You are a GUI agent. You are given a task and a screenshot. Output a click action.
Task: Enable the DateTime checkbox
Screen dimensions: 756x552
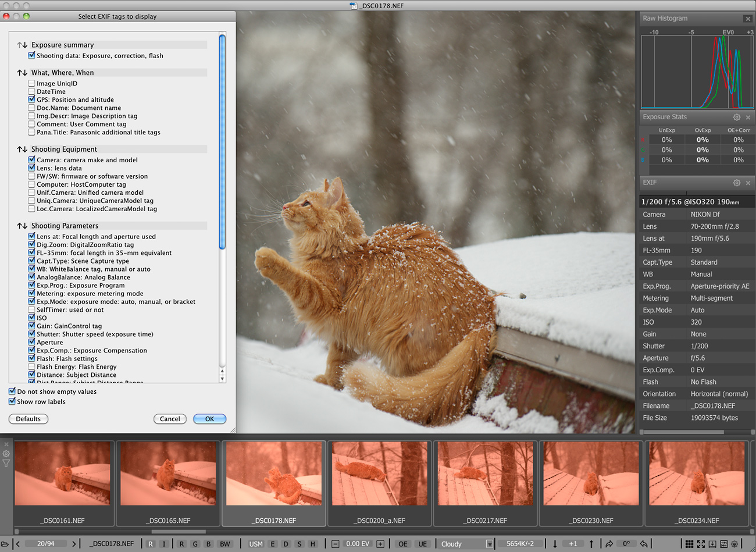(32, 91)
